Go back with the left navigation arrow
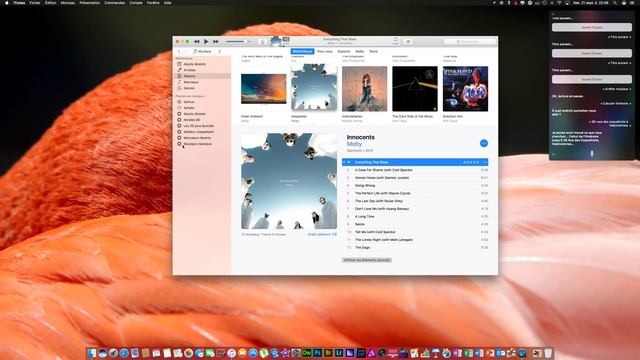 [179, 51]
